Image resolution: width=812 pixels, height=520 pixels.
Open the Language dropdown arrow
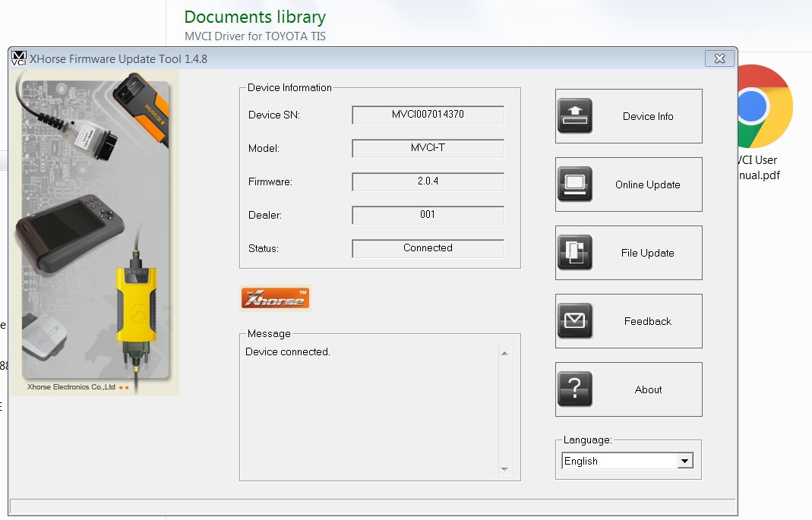[684, 461]
